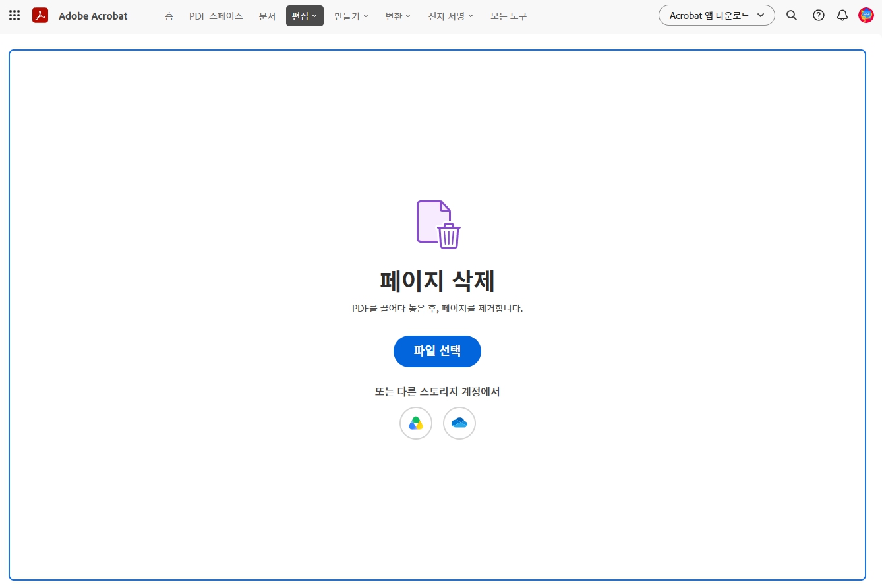Viewport: 882px width, 588px height.
Task: Open the Acrobat 앱 다운로드 dropdown
Action: click(717, 15)
